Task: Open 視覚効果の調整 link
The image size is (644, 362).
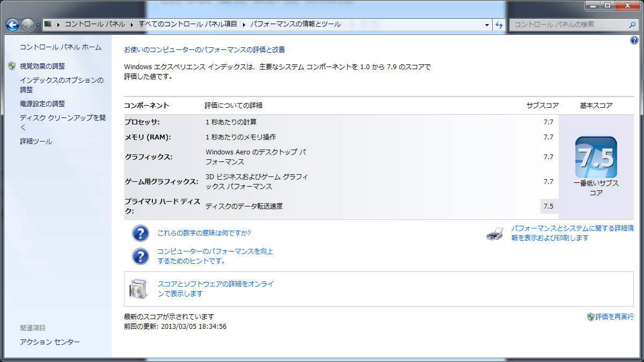Action: tap(42, 66)
